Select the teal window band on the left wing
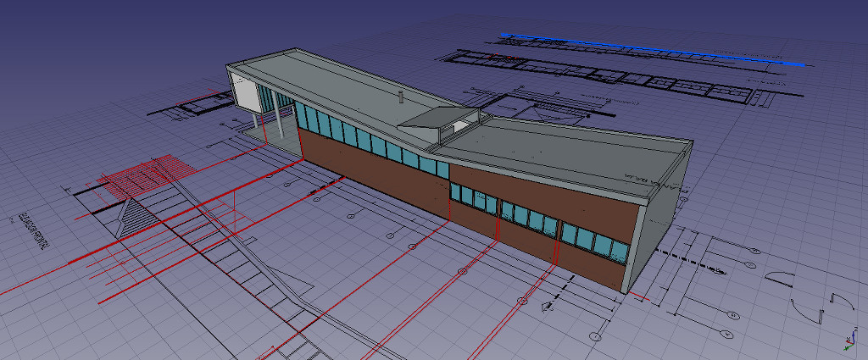This screenshot has height=360, width=868. point(364,140)
